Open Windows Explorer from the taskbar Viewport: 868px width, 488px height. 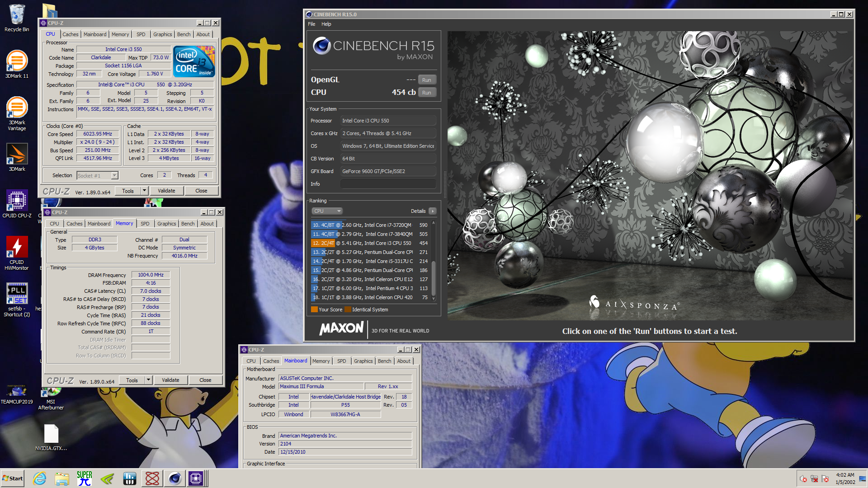[x=62, y=479]
